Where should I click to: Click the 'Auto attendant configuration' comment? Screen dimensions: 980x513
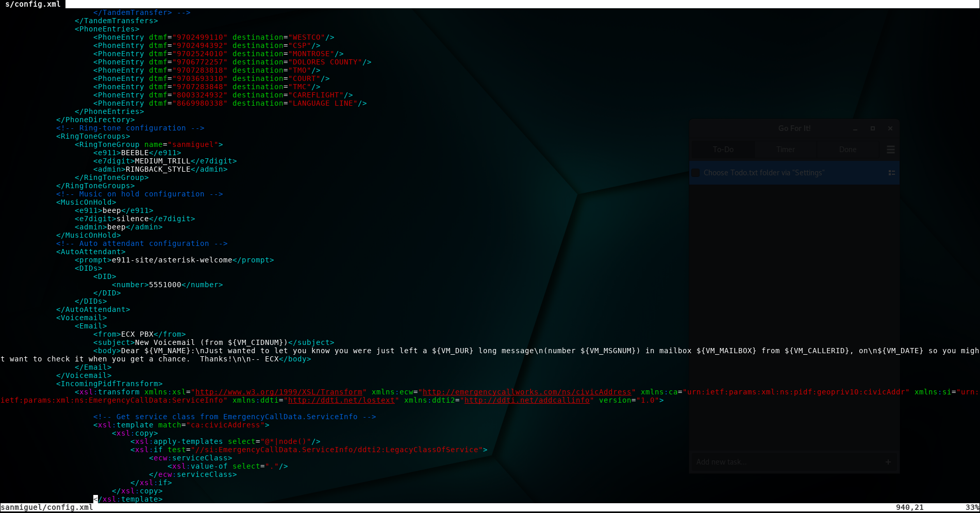point(142,243)
